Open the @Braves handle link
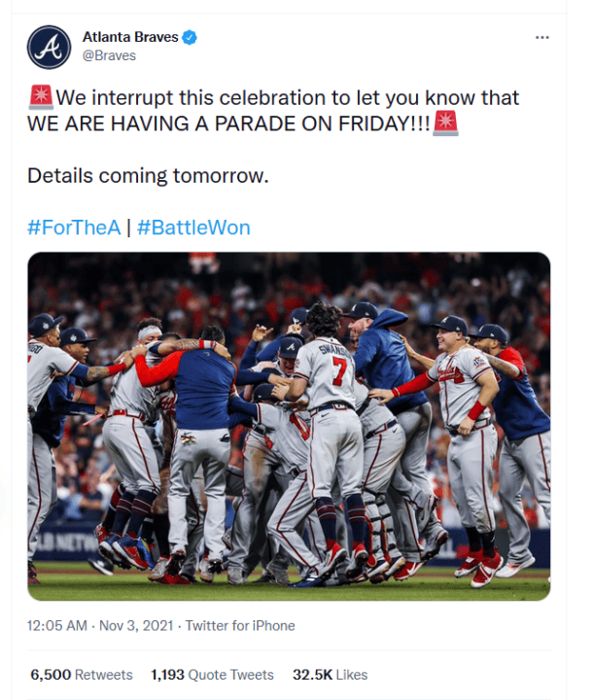This screenshot has width=593, height=700. point(109,55)
